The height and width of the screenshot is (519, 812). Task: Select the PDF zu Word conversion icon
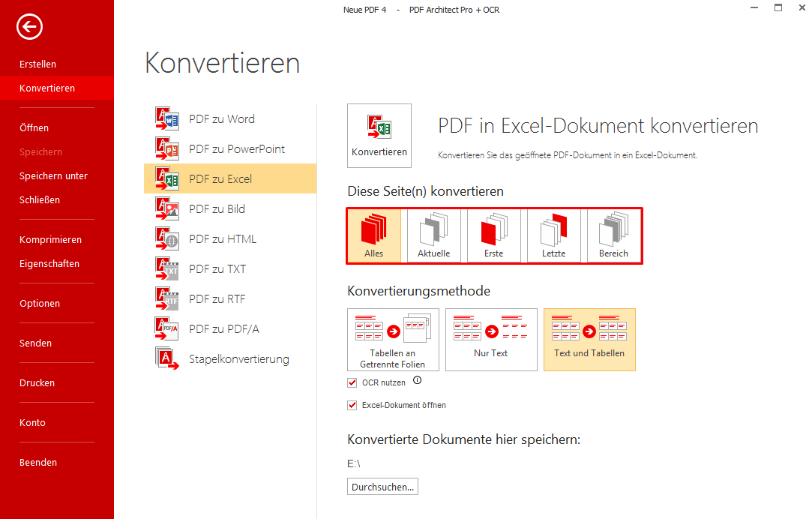tap(167, 118)
